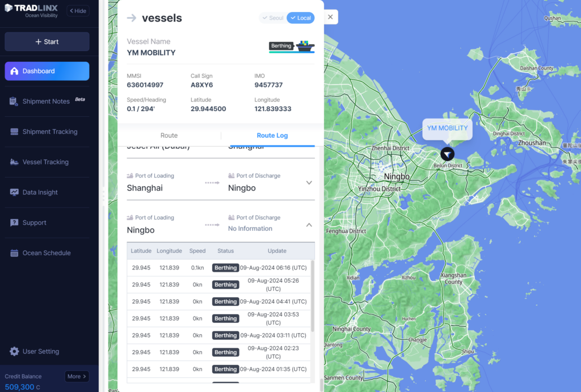
Task: Click the Latitude value 29.944500
Action: point(208,109)
